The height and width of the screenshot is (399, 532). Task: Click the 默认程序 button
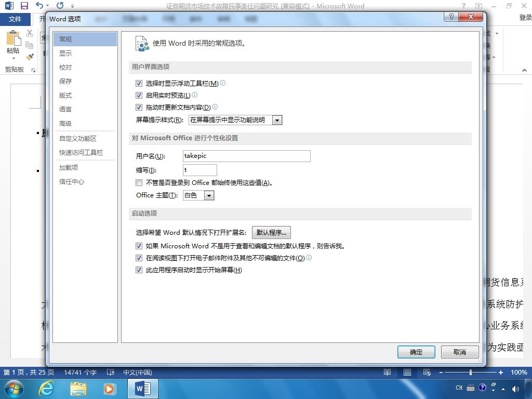[271, 232]
